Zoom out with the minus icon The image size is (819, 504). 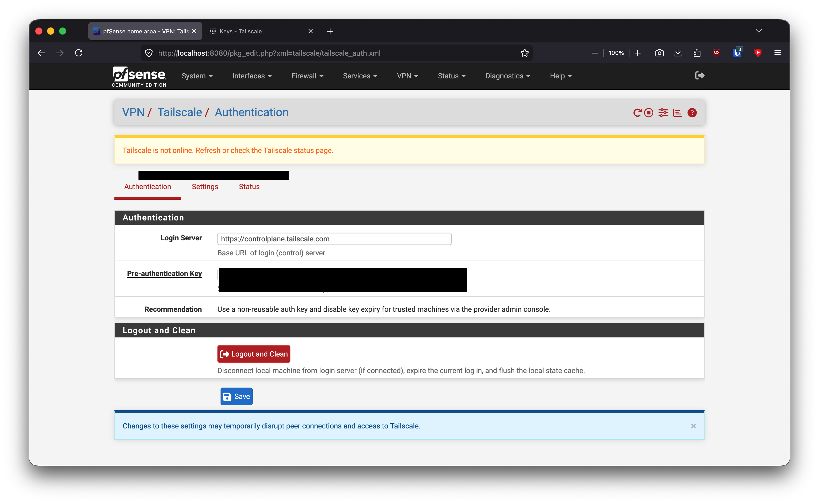click(x=595, y=53)
